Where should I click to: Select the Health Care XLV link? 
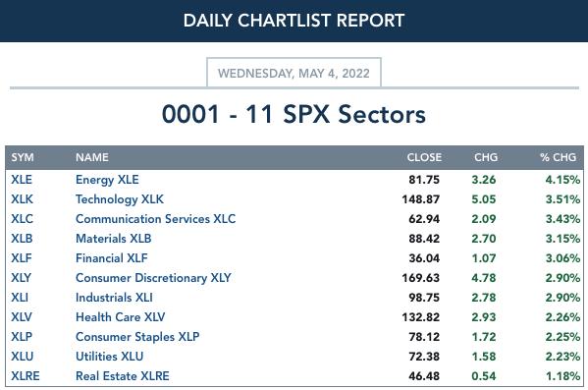120,316
